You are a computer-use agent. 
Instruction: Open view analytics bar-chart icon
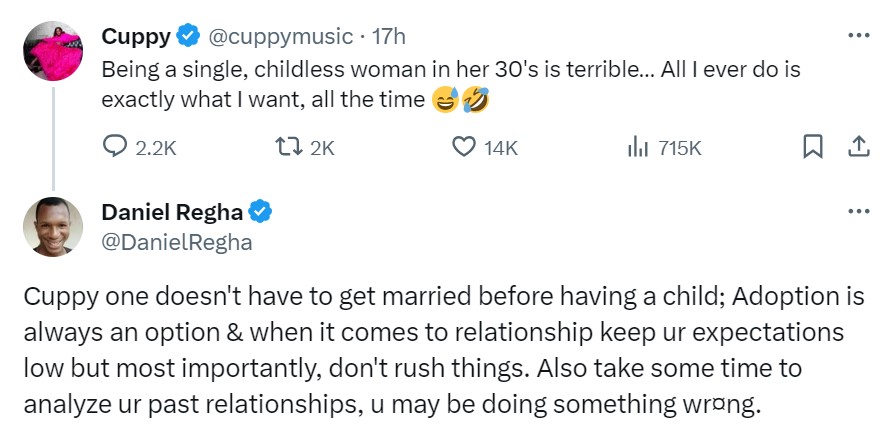[637, 147]
